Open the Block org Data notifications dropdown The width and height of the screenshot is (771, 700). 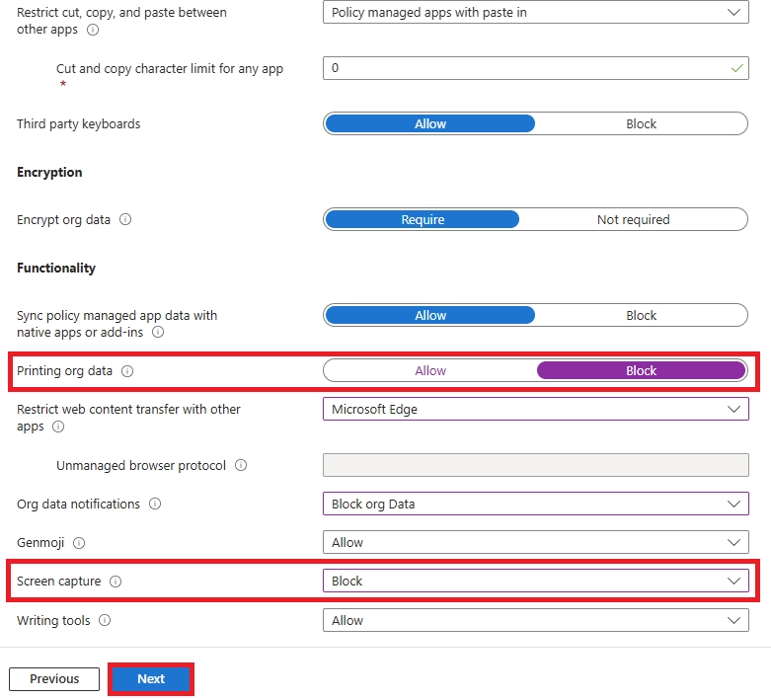click(536, 504)
